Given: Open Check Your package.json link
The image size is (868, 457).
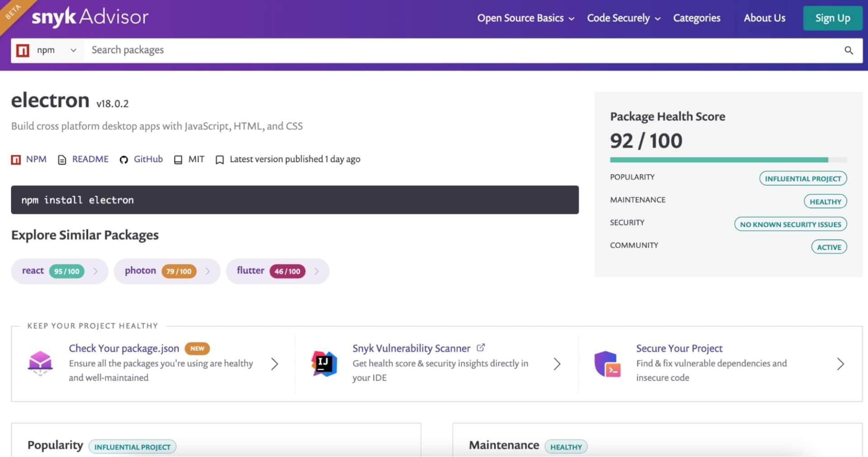Looking at the screenshot, I should (124, 349).
